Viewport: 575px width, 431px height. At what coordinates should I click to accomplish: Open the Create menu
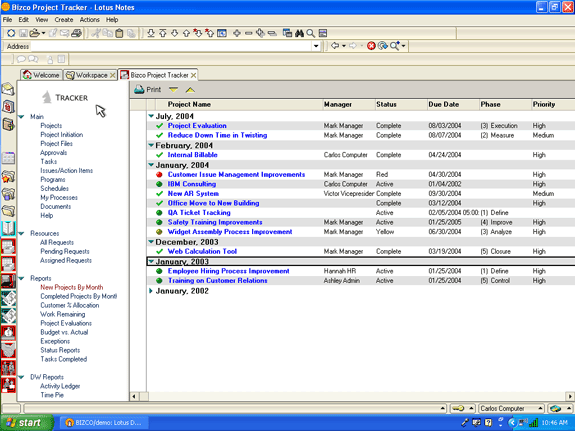click(x=64, y=20)
